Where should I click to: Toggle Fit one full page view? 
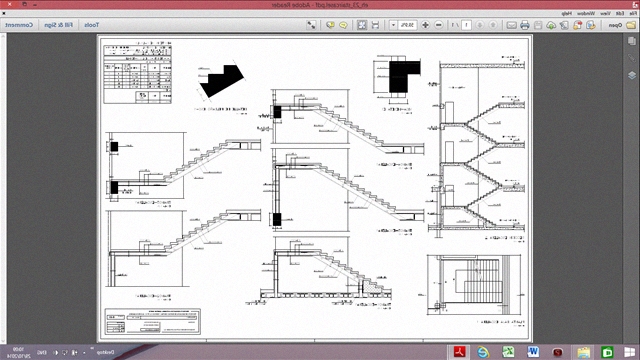[x=362, y=25]
